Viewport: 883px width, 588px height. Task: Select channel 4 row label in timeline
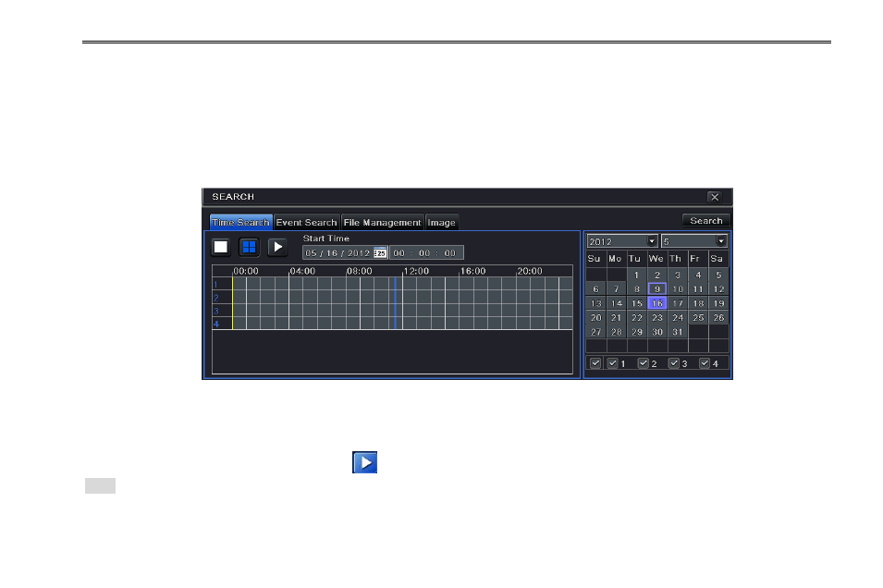coord(215,324)
